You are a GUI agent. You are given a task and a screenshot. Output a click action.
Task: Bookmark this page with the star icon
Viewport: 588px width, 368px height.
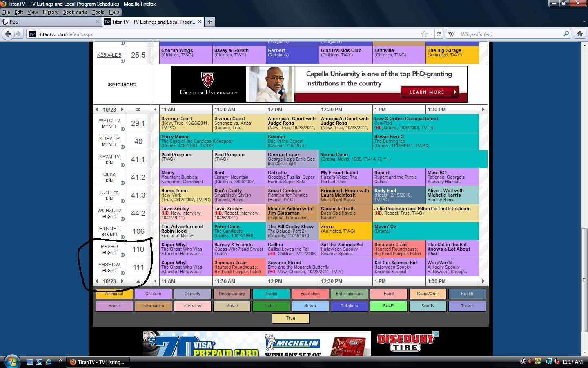(424, 34)
